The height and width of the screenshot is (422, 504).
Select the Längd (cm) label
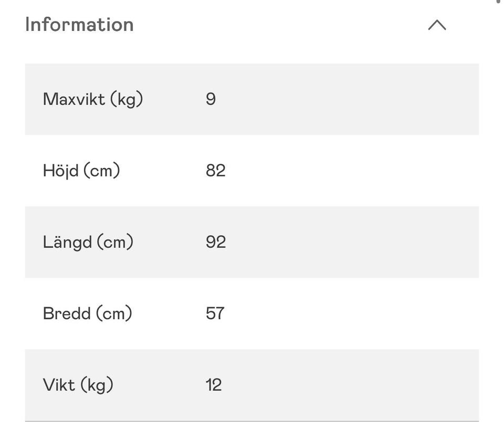coord(88,242)
